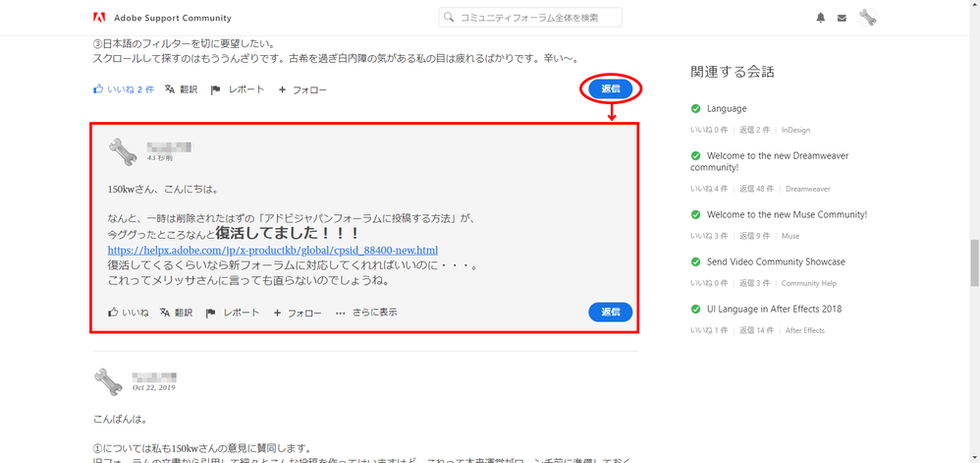Open related conversation Language
The height and width of the screenshot is (463, 980).
tap(727, 108)
